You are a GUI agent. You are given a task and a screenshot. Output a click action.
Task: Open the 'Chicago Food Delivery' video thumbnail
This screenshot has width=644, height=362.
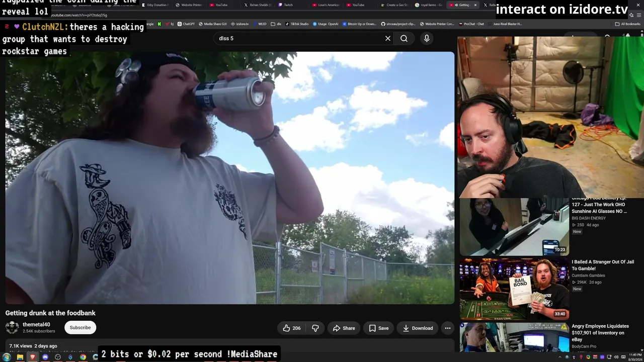click(x=514, y=227)
